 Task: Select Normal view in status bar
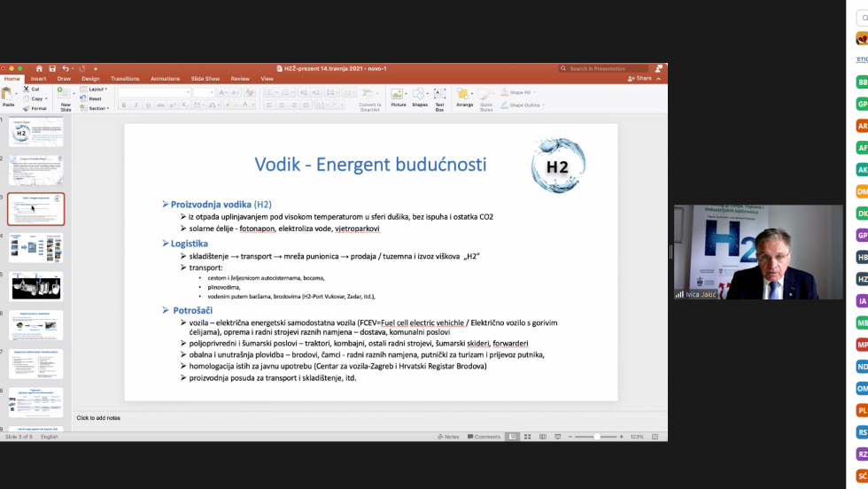click(513, 437)
